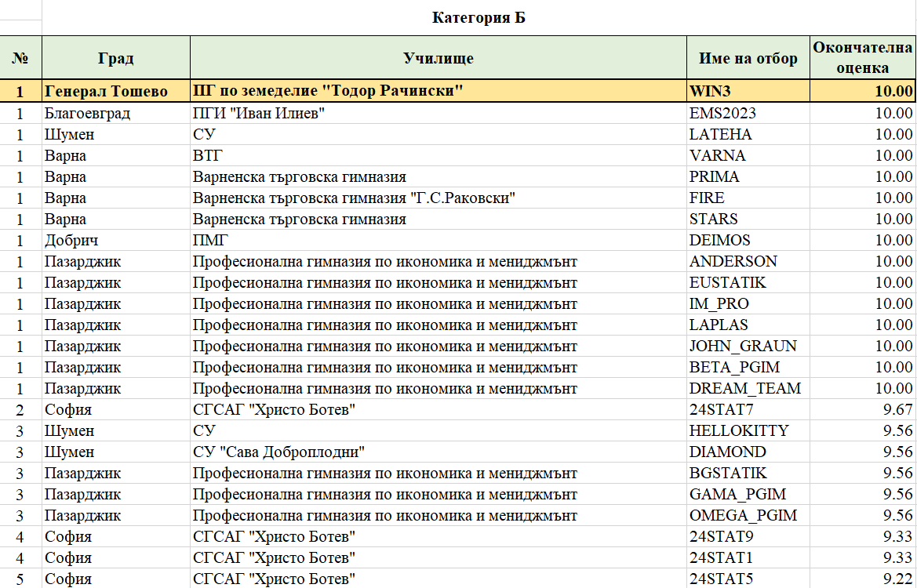Screen dimensions: 917x588
Task: Select the София city cell in the 24STAT7 row
Action: tap(116, 409)
